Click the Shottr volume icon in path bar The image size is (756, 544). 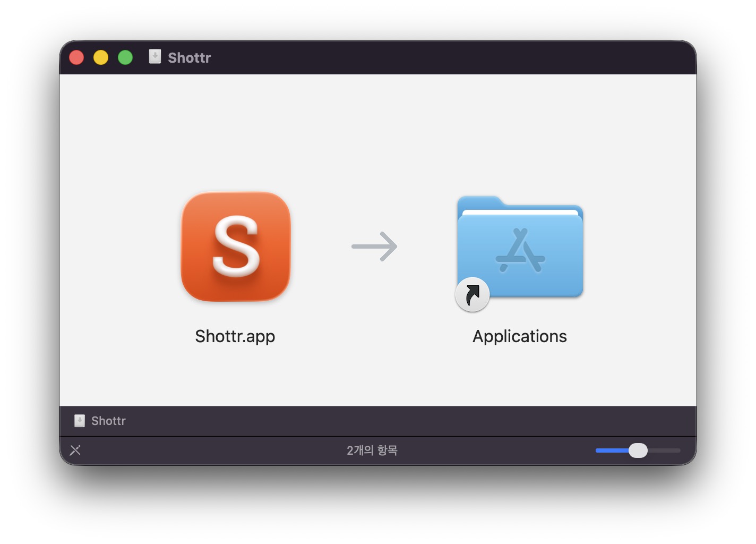pyautogui.click(x=80, y=421)
